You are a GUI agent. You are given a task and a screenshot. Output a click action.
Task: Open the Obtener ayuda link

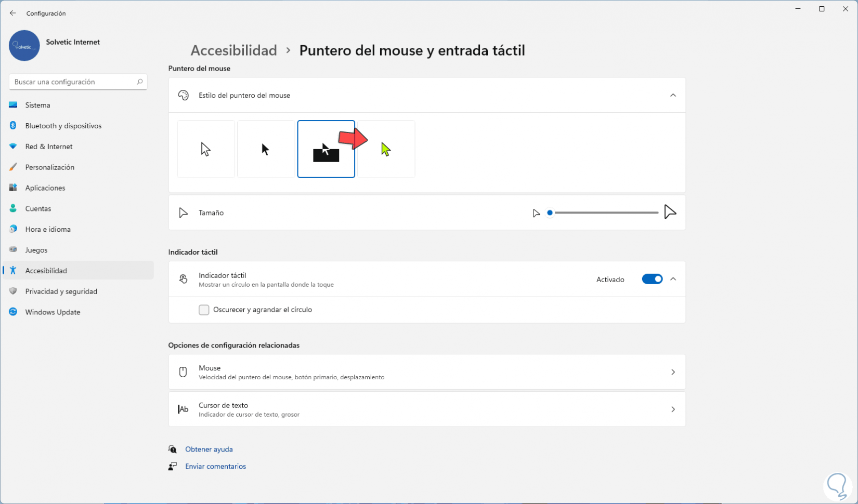[x=209, y=449]
